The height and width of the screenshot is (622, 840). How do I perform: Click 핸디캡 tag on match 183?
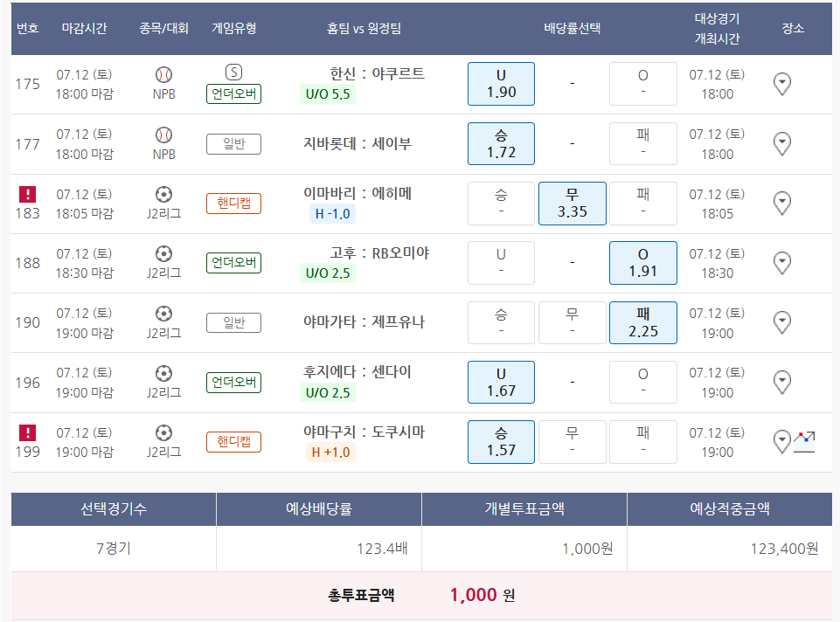233,204
